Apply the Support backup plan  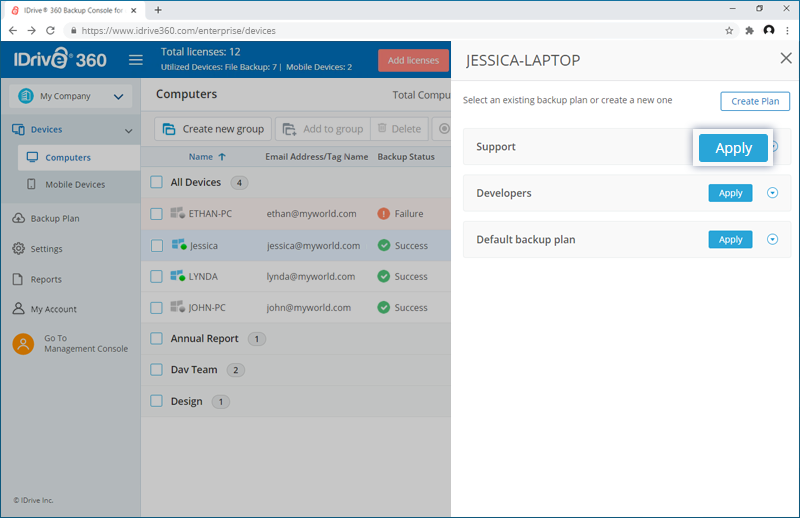point(733,148)
